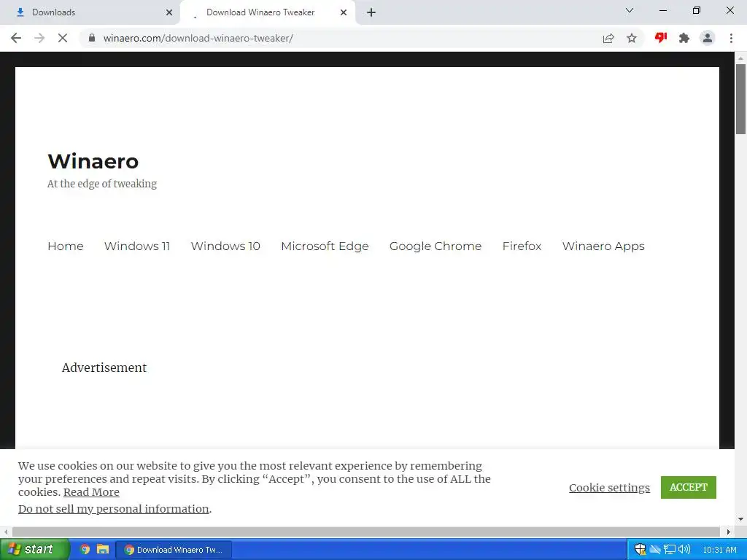Viewport: 747px width, 560px height.
Task: Open the Windows 11 menu item
Action: [137, 246]
